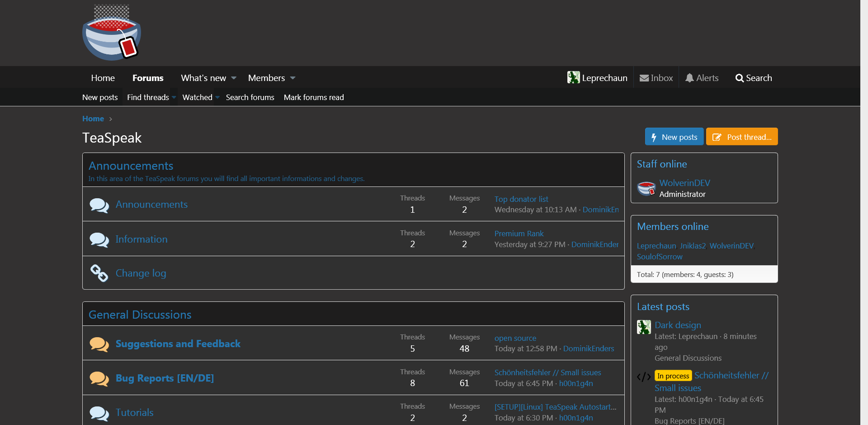The image size is (868, 425).
Task: Click the WolverinDEV staff avatar
Action: 646,188
